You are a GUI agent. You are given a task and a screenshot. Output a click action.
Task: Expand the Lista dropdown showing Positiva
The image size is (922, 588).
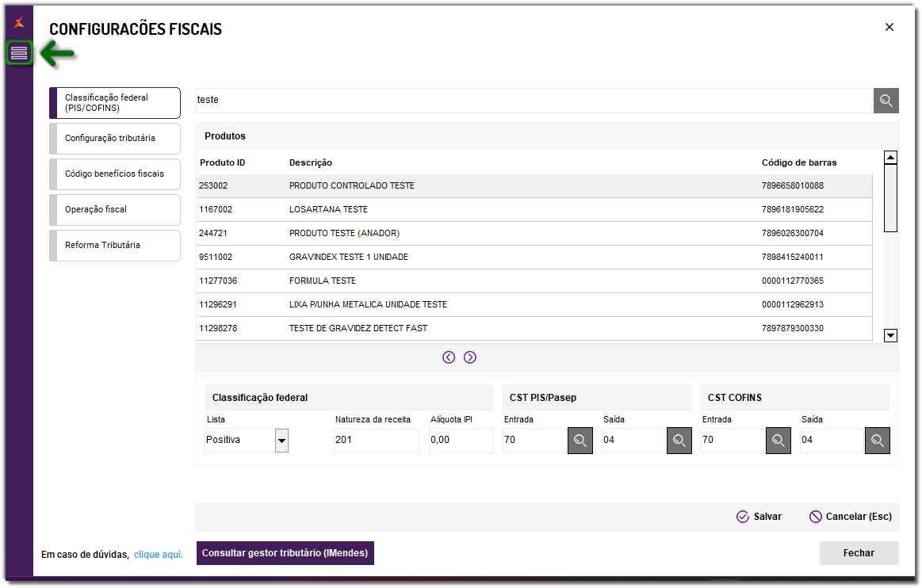tap(281, 441)
